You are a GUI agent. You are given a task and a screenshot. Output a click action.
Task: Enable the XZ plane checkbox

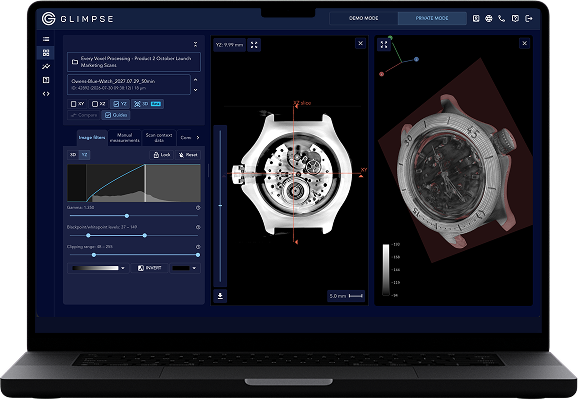pyautogui.click(x=98, y=104)
